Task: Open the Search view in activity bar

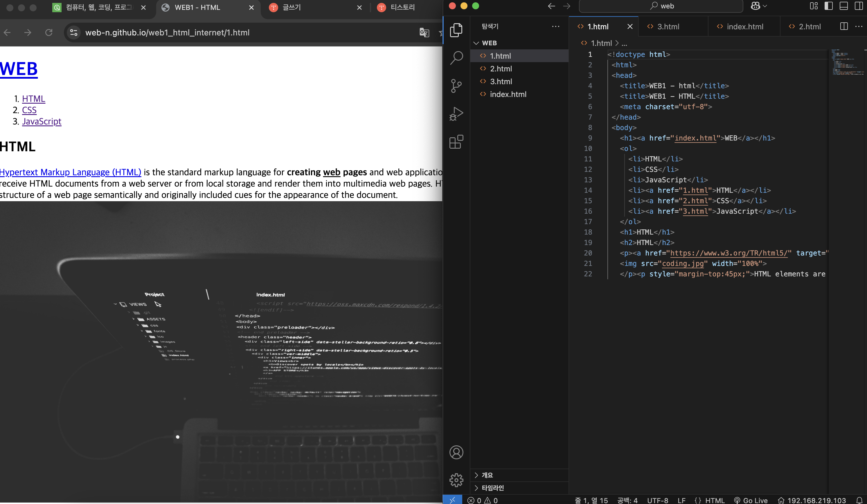Action: (456, 58)
